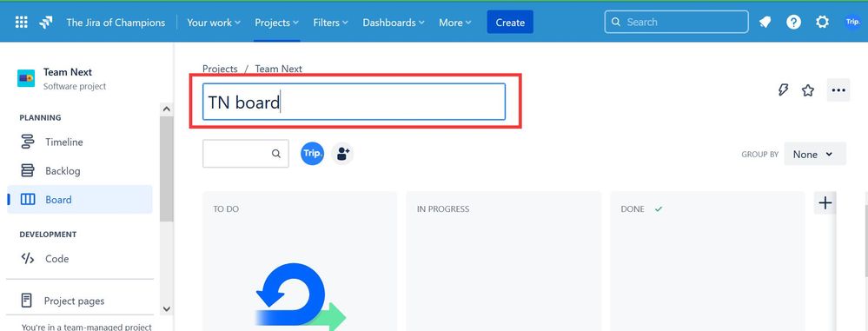The height and width of the screenshot is (331, 868).
Task: Click the PLANNING section heading
Action: click(41, 118)
